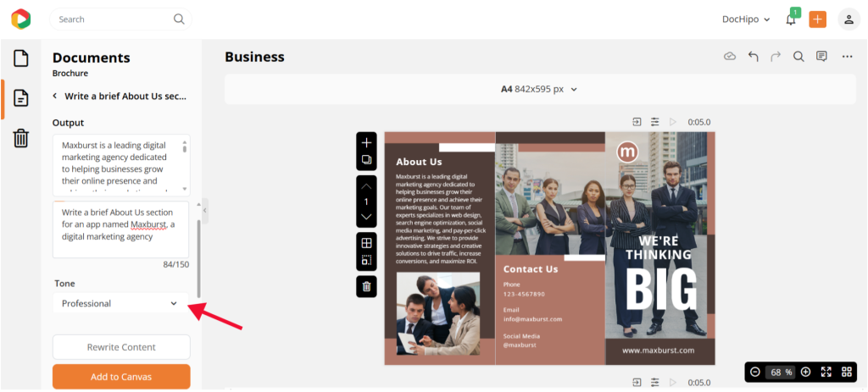The image size is (868, 392).
Task: Delete page using canvas side trash icon
Action: pos(366,286)
